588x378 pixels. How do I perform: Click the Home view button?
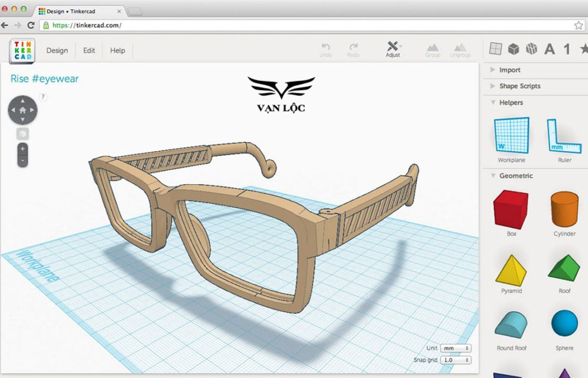[x=22, y=109]
